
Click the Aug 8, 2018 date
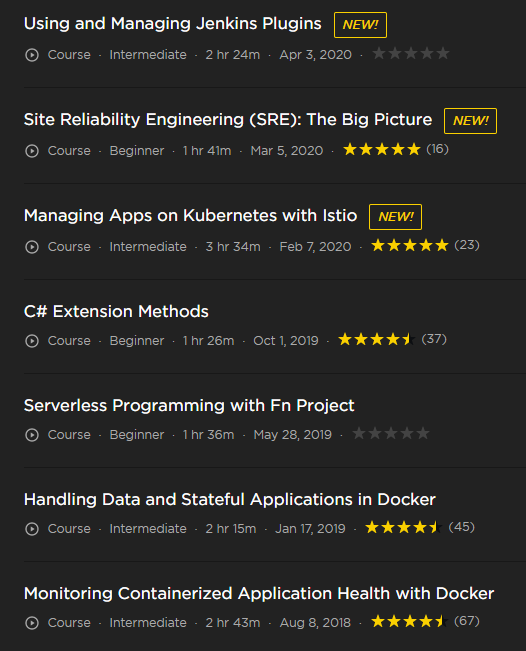pos(315,623)
